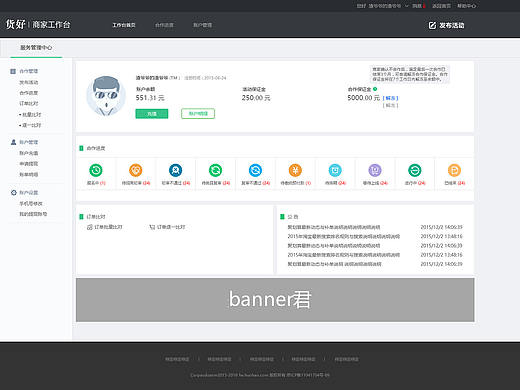Click the 货好 logo in the header
Viewport: 520px width, 390px height.
click(x=15, y=24)
